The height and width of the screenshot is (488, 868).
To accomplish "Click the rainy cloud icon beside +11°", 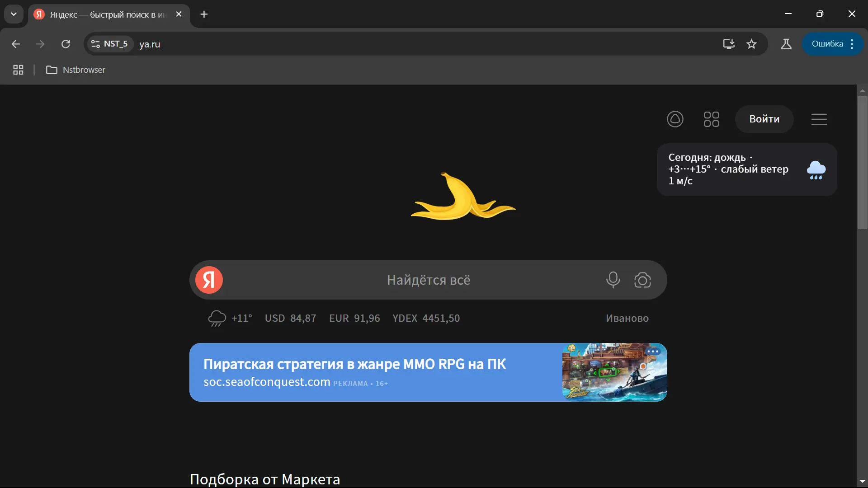I will pos(217,318).
